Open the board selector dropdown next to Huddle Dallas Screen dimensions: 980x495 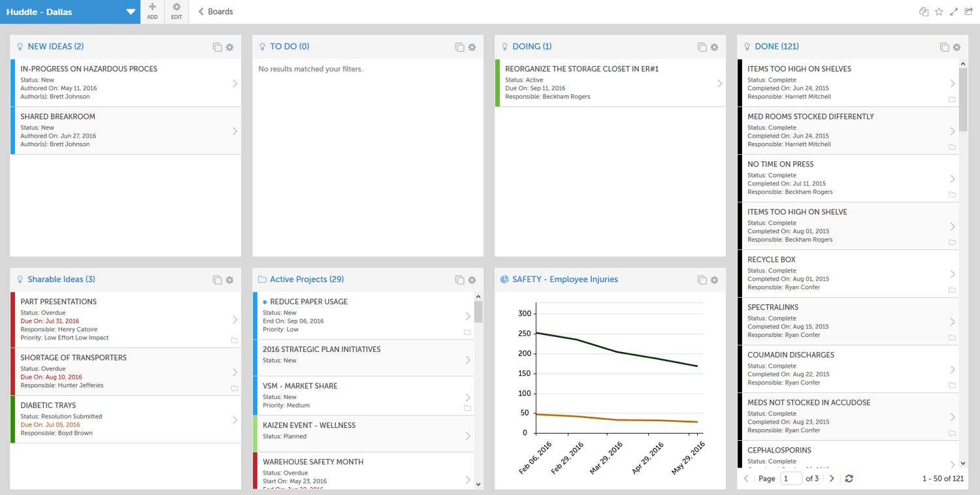(130, 11)
